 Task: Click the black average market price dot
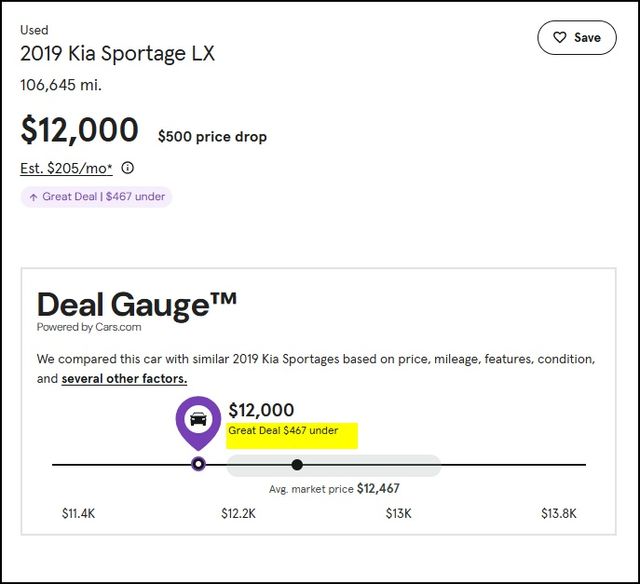coord(297,464)
